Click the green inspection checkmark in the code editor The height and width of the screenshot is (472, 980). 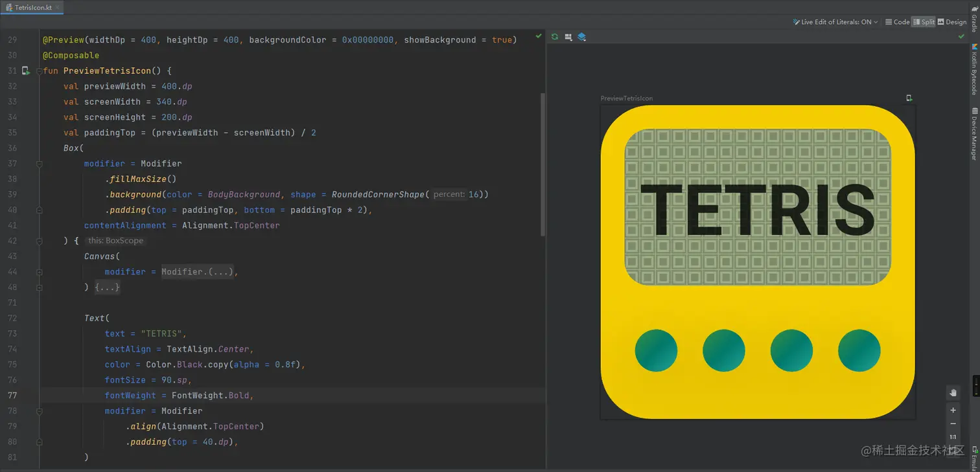coord(539,37)
